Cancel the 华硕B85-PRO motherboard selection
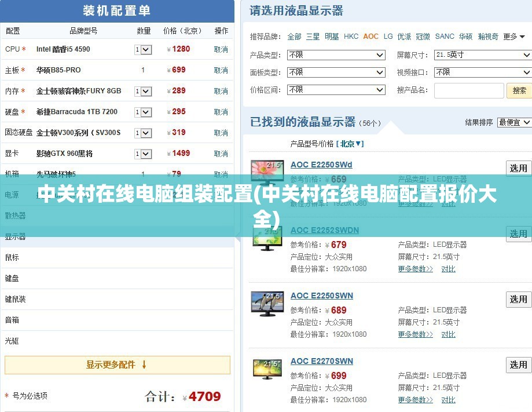Viewport: 532px width, 412px height. [x=221, y=70]
